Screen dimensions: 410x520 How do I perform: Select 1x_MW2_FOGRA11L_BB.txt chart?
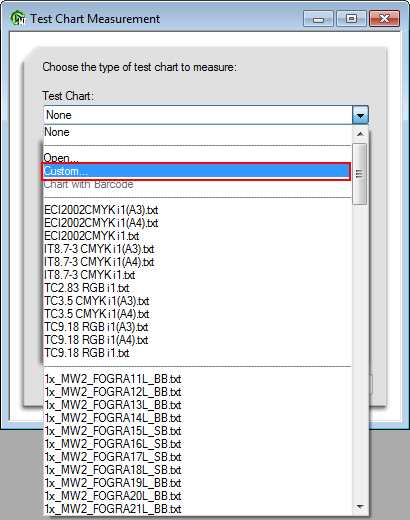tap(197, 379)
